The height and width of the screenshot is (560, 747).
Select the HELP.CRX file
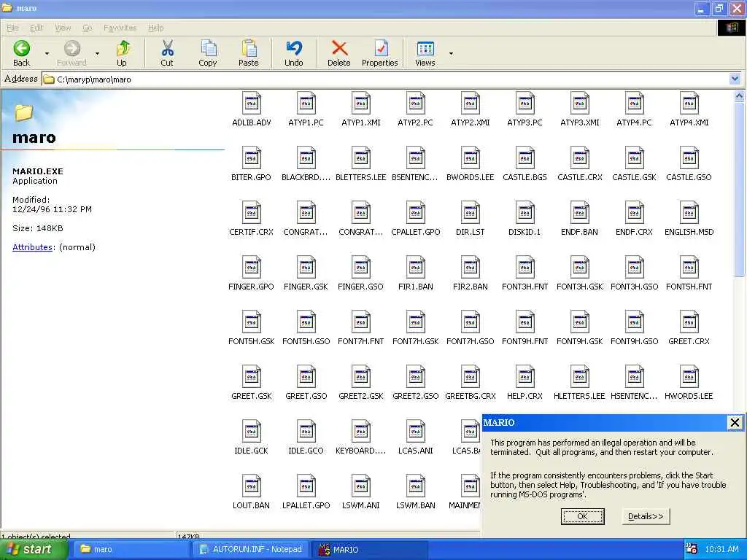(x=525, y=384)
